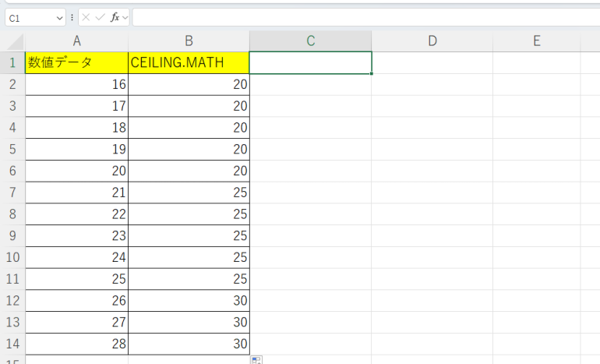Open the Auto Fill Options icon

(x=256, y=359)
